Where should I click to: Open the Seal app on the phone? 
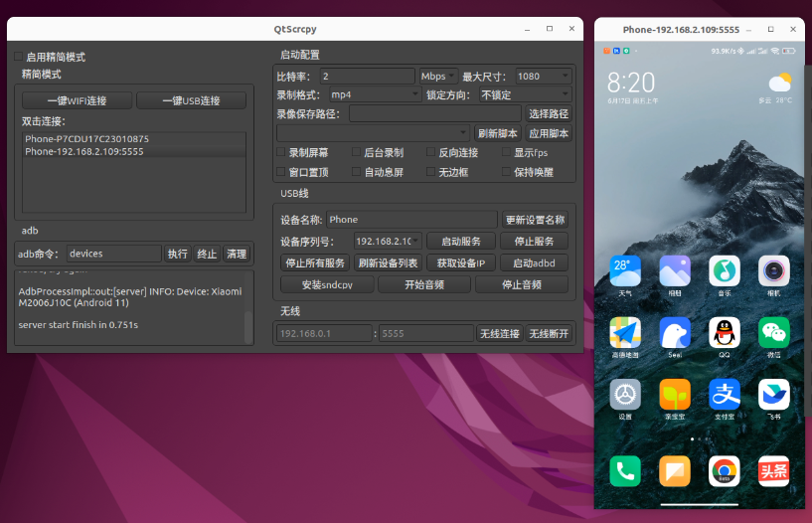pyautogui.click(x=675, y=332)
